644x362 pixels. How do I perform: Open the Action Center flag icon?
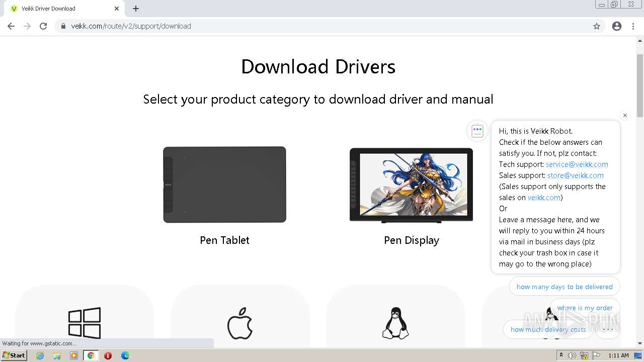[x=595, y=355]
